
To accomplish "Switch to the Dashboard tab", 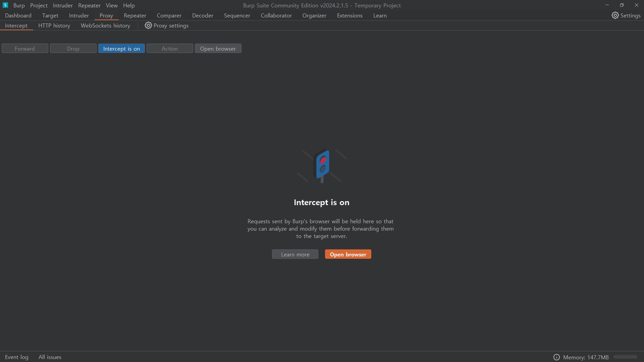I will pyautogui.click(x=18, y=15).
